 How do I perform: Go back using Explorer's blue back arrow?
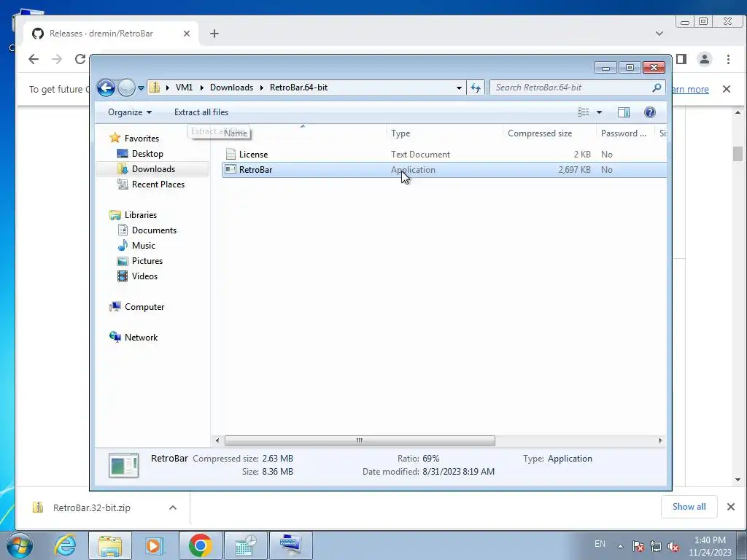106,87
